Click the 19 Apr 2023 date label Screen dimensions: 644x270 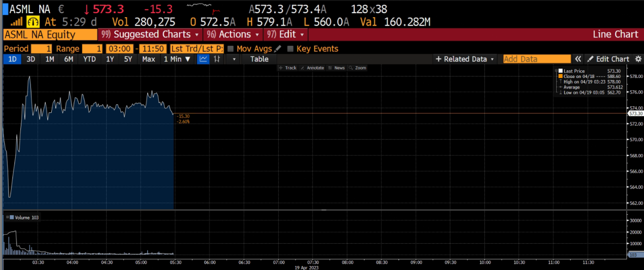coord(308,267)
